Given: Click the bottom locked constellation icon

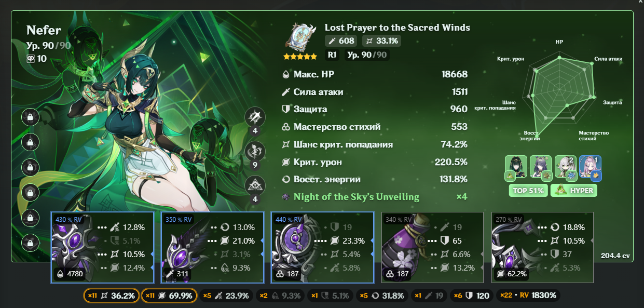Looking at the screenshot, I should (30, 242).
